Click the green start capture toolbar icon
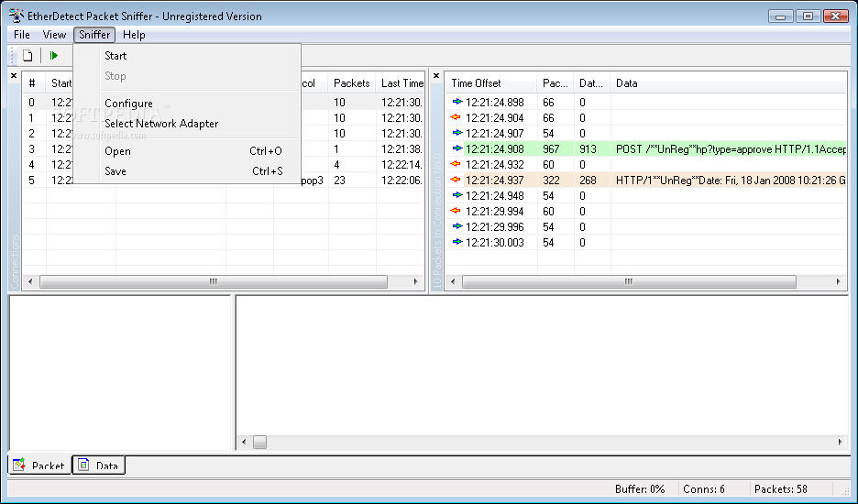Screen dimensions: 858x504 click(x=53, y=55)
